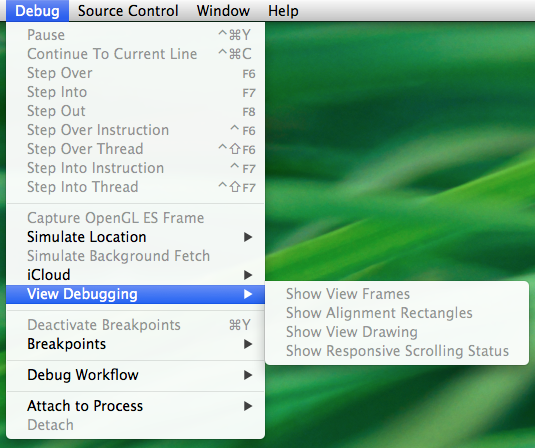Open the Window menu

[x=223, y=11]
